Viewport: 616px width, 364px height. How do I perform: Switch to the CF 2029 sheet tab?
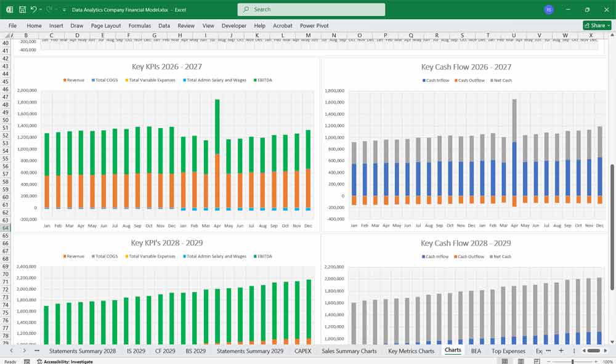coord(164,350)
